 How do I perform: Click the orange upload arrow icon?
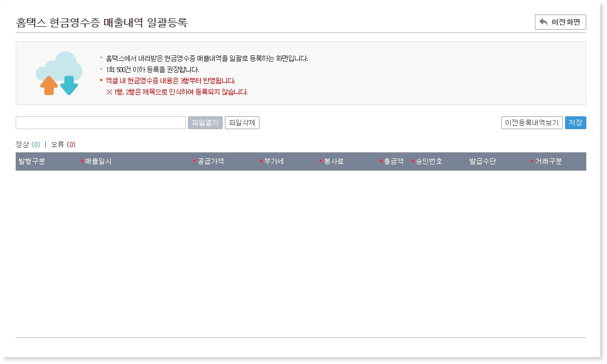(x=49, y=86)
